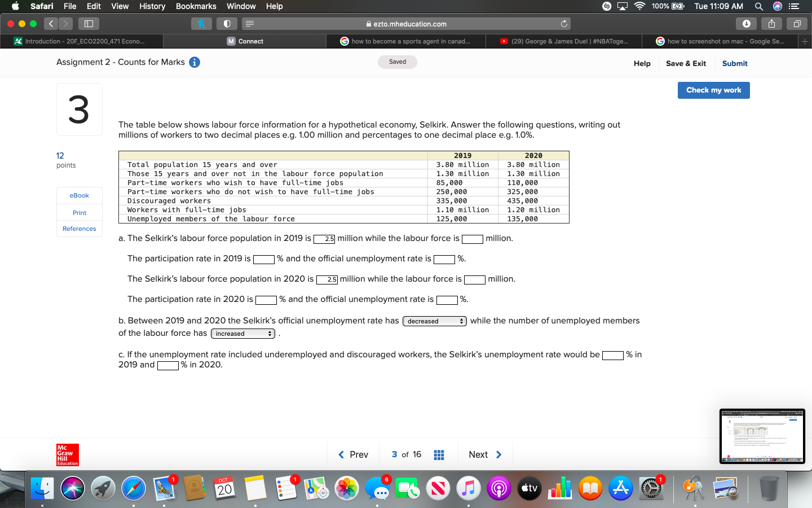The width and height of the screenshot is (812, 508).
Task: Open Spotlight search from the menu bar
Action: [759, 6]
